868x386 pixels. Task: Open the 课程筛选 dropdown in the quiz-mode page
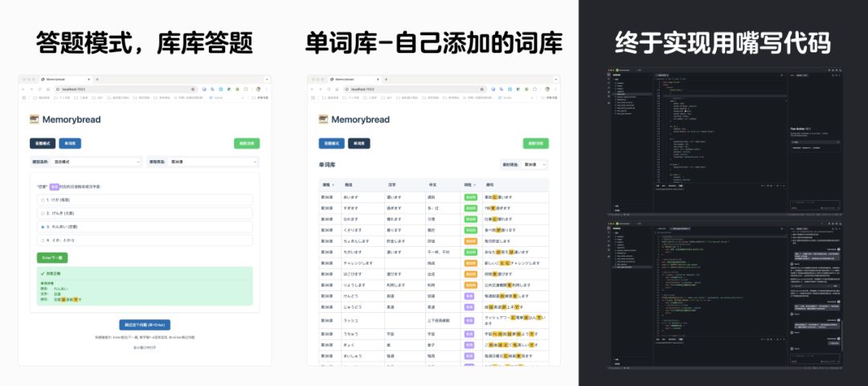(213, 162)
